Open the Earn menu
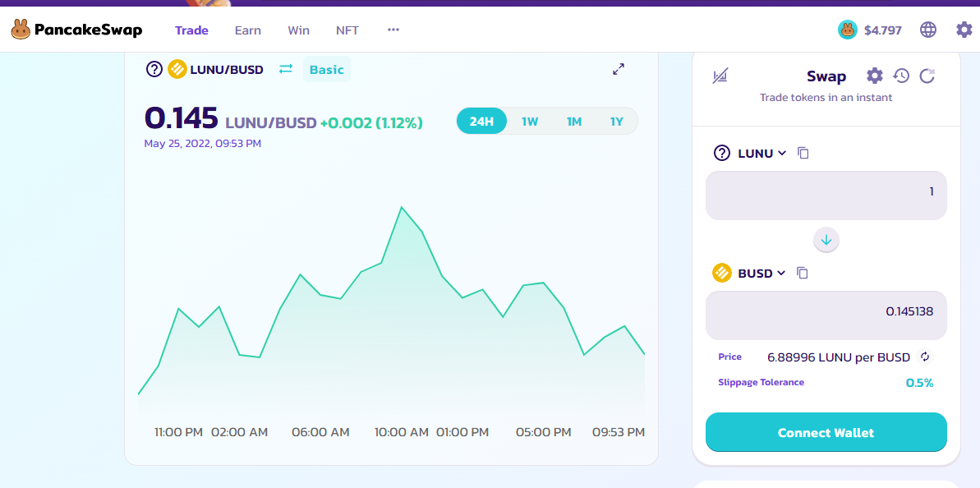 247,30
